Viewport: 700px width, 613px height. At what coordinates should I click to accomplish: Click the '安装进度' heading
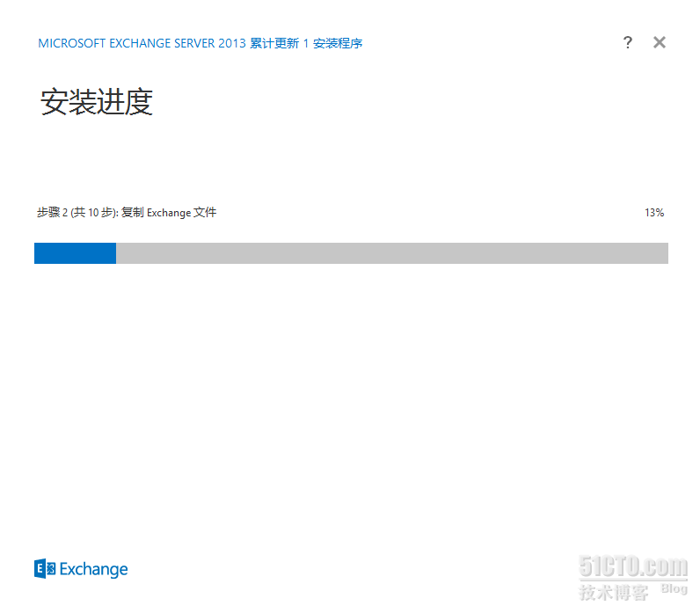tap(97, 102)
